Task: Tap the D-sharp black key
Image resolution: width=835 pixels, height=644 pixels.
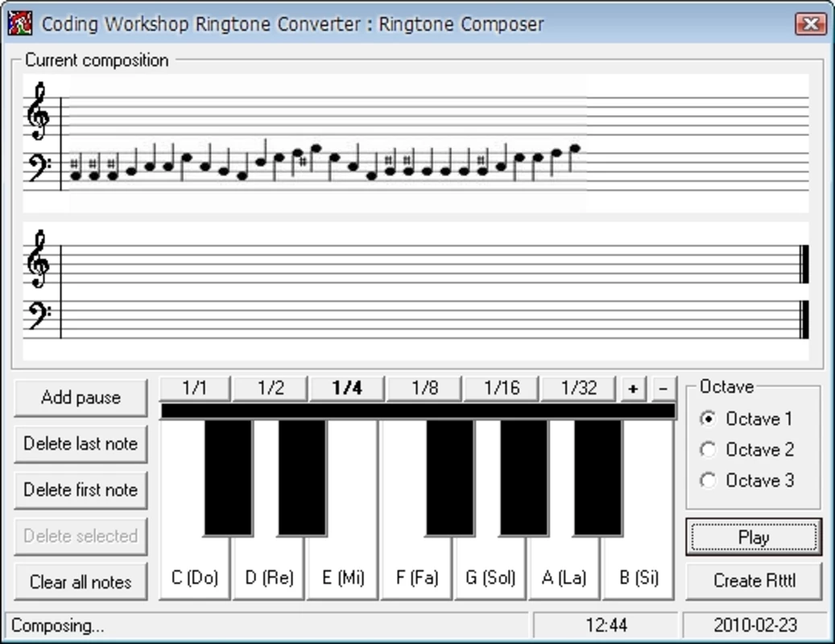Action: [x=303, y=477]
